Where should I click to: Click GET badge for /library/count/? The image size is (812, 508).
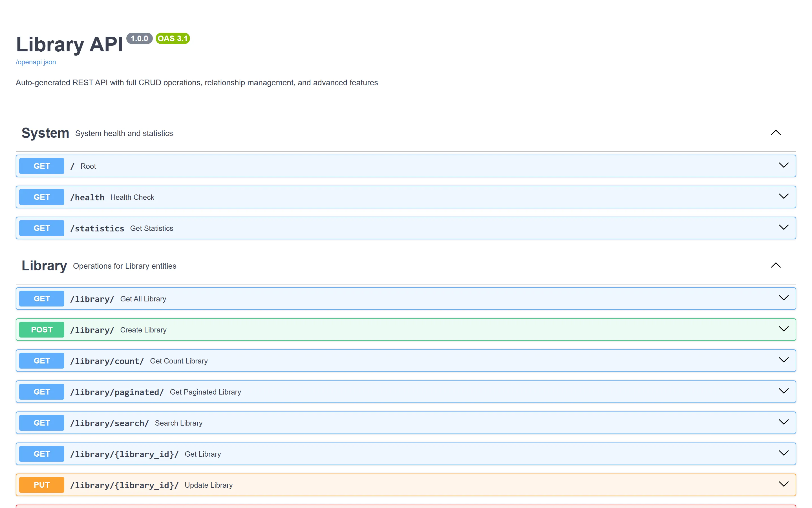(x=42, y=361)
